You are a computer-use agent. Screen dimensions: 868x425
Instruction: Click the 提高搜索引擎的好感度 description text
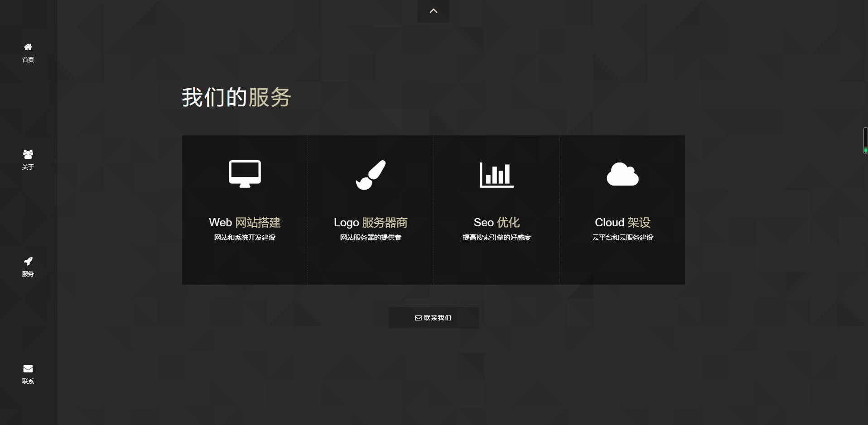[x=497, y=238]
